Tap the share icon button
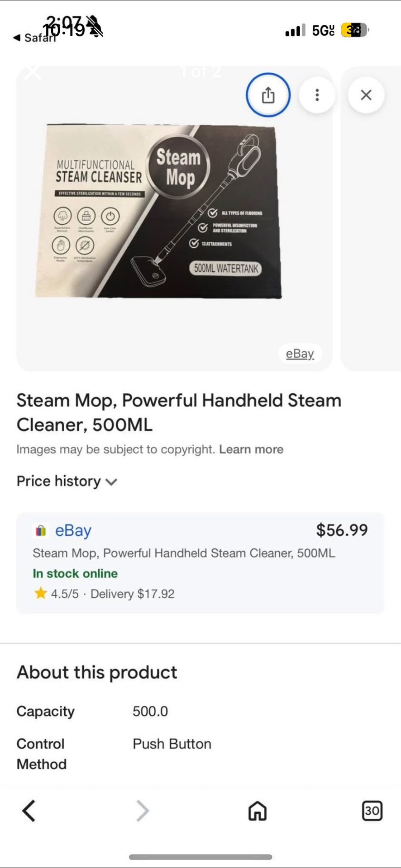The height and width of the screenshot is (868, 401). click(x=268, y=95)
